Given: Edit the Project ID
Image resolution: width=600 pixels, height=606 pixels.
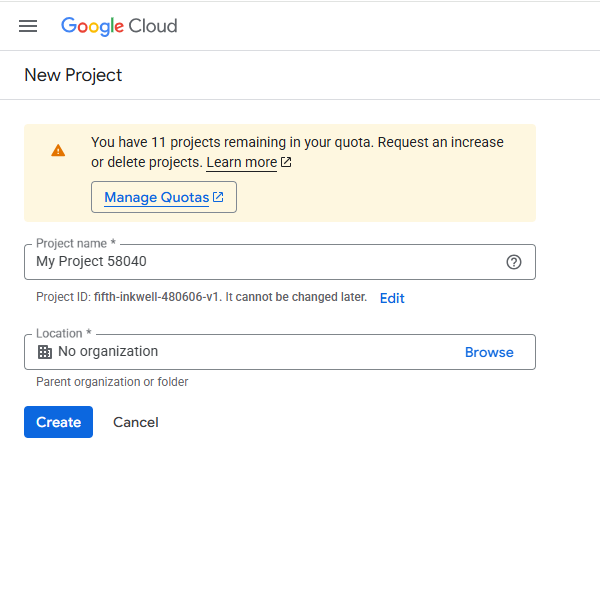Looking at the screenshot, I should coord(392,298).
